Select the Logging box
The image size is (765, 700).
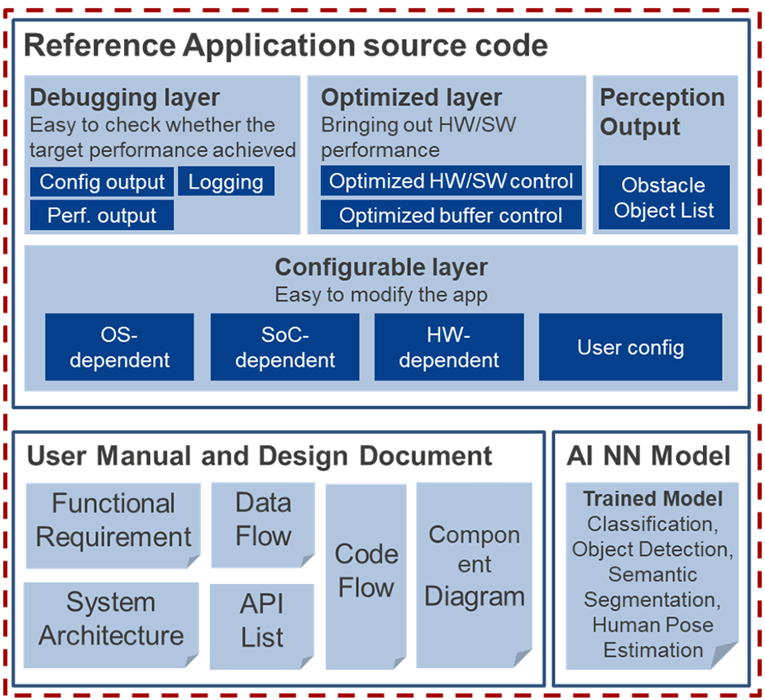coord(226,182)
